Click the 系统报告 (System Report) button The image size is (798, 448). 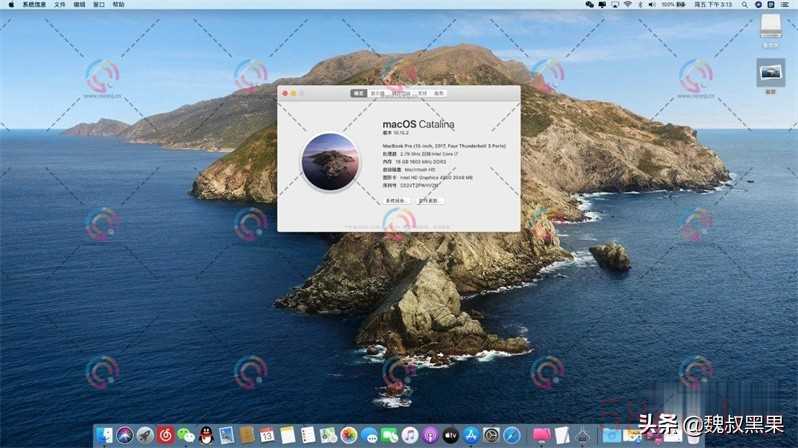coord(395,201)
